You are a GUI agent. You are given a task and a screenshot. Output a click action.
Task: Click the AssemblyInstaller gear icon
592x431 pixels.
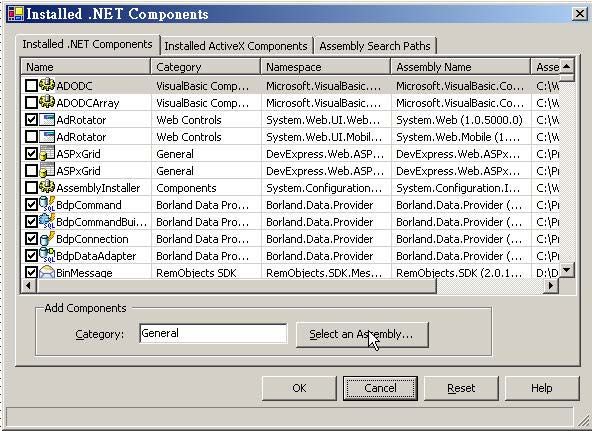click(47, 186)
